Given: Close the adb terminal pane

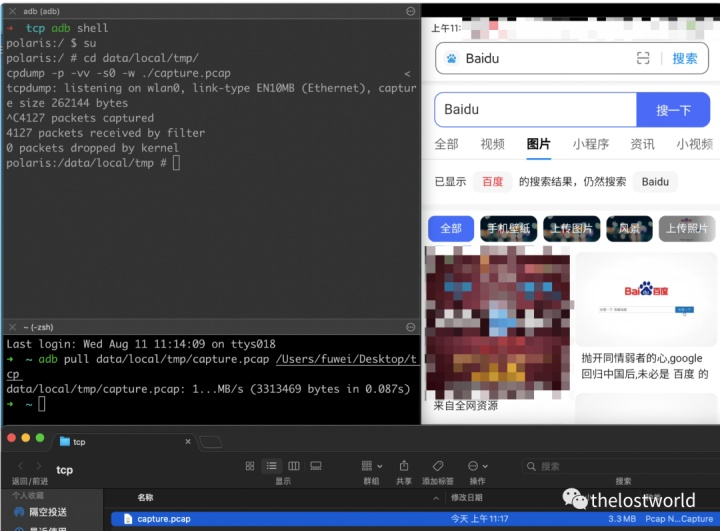Looking at the screenshot, I should [12, 11].
